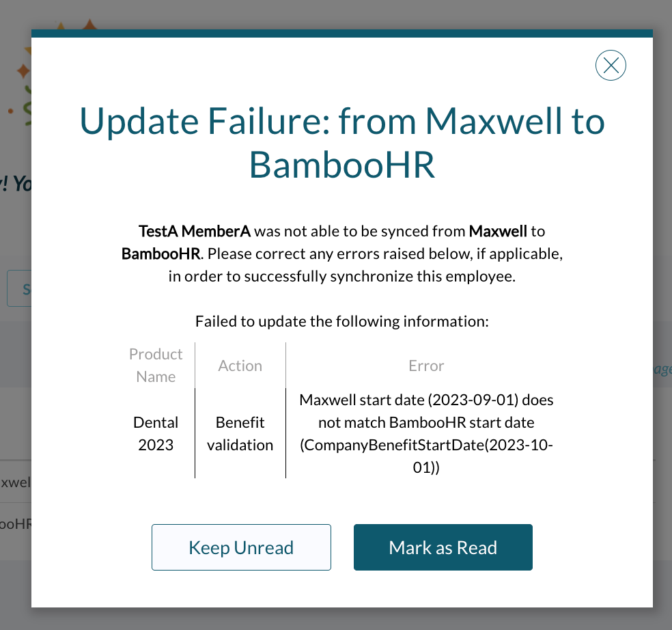The image size is (672, 630).
Task: Select the Benefit validation action cell
Action: [x=240, y=434]
